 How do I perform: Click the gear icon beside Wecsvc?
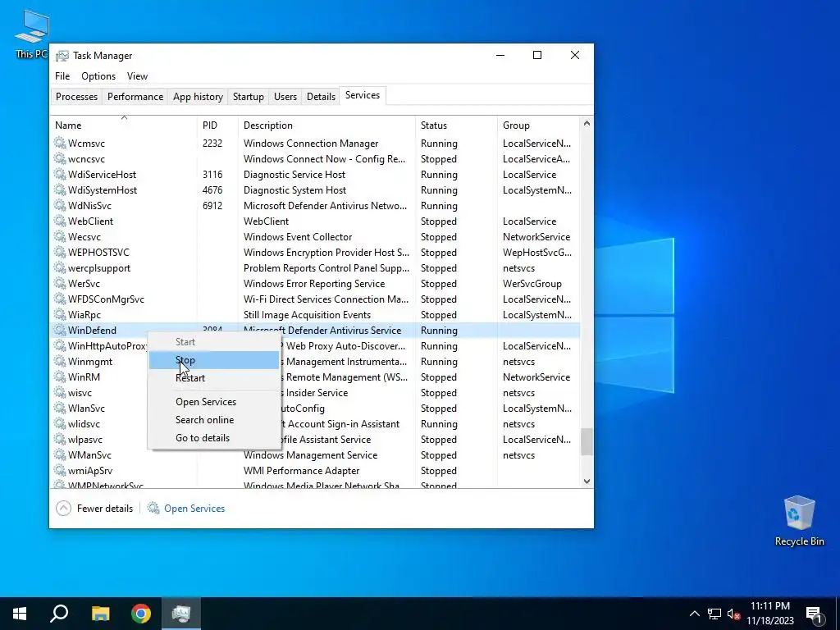point(60,236)
